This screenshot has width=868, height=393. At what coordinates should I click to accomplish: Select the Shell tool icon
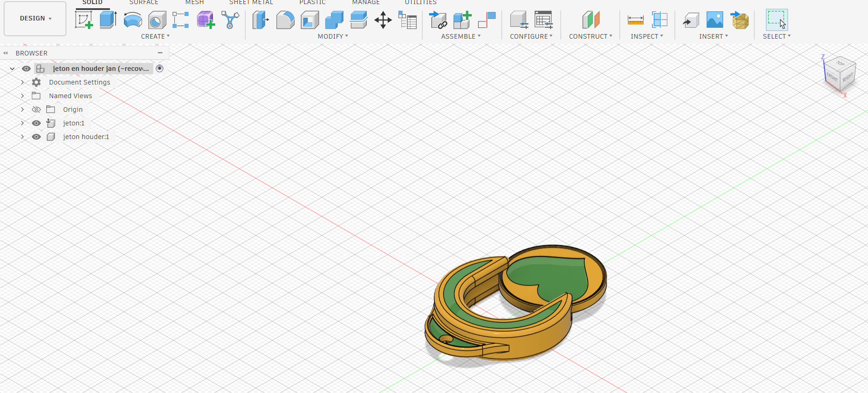310,20
